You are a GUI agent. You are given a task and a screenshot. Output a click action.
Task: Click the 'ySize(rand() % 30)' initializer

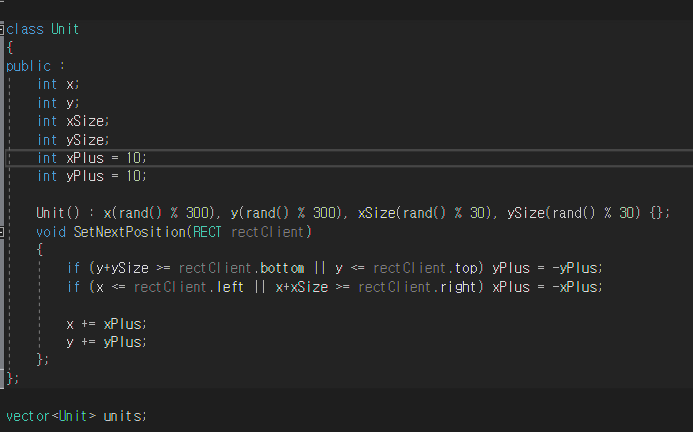point(574,213)
